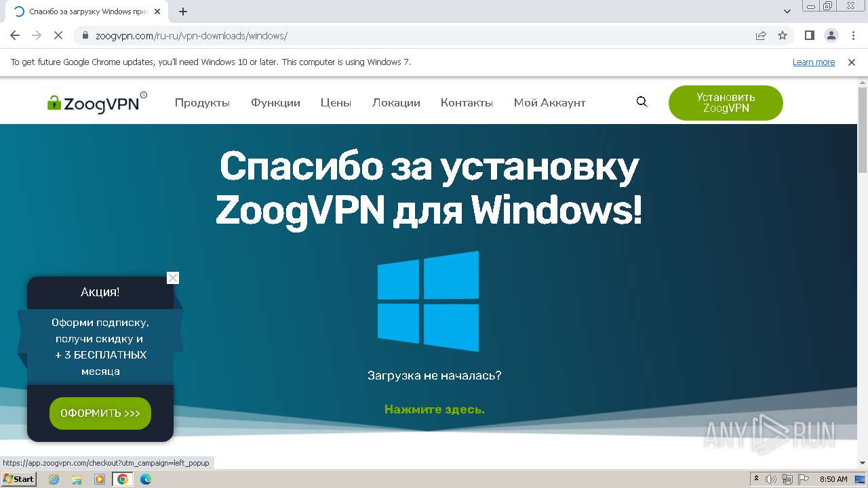868x488 pixels.
Task: Stop loading the page with X button
Action: pos(58,36)
